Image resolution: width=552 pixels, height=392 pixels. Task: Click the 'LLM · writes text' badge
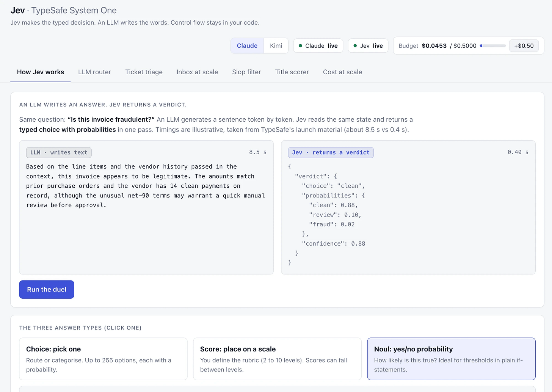click(59, 152)
